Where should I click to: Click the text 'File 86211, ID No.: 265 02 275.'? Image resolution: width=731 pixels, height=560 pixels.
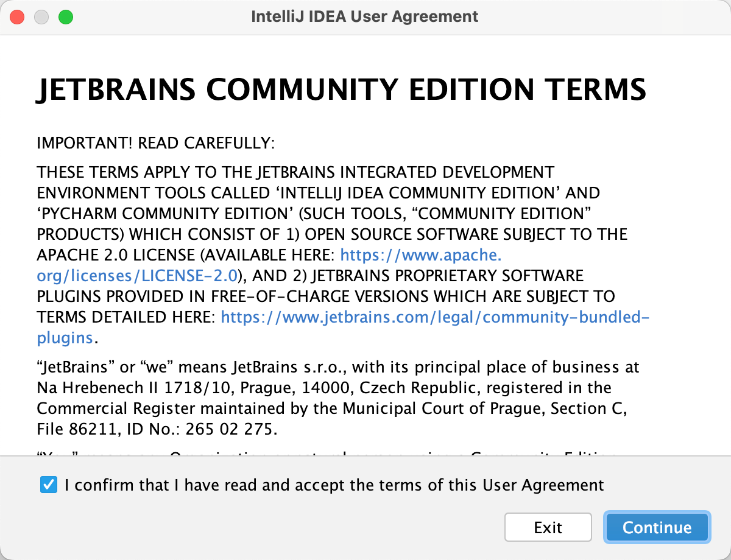157,429
